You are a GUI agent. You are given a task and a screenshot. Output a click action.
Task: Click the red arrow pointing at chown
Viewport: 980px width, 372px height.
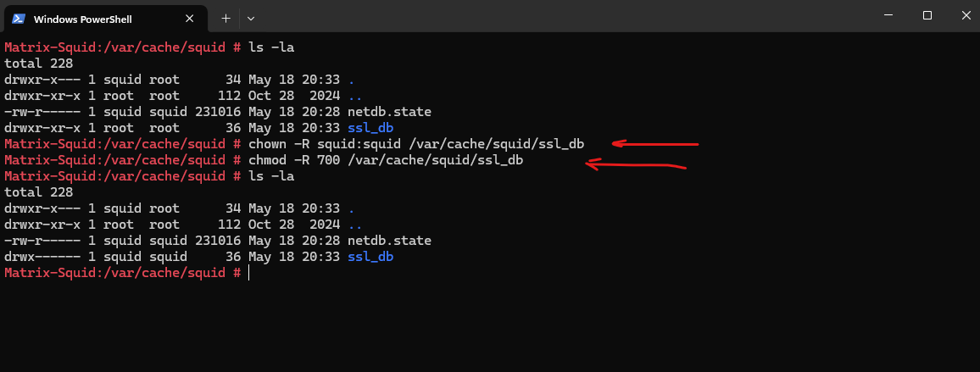pos(654,144)
